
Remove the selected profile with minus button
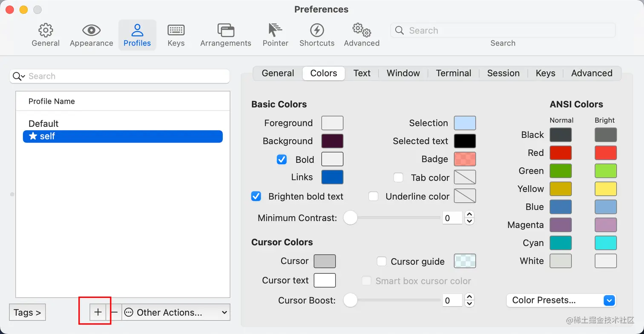114,312
